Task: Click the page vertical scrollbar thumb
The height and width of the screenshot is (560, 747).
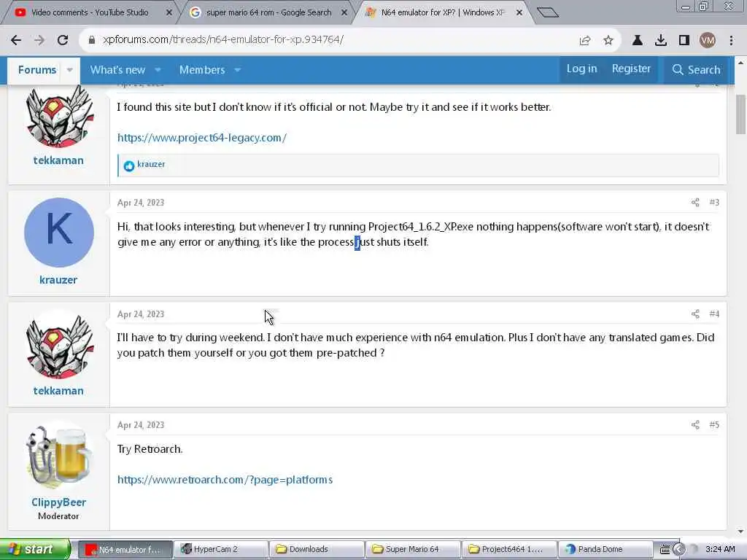Action: [x=740, y=114]
